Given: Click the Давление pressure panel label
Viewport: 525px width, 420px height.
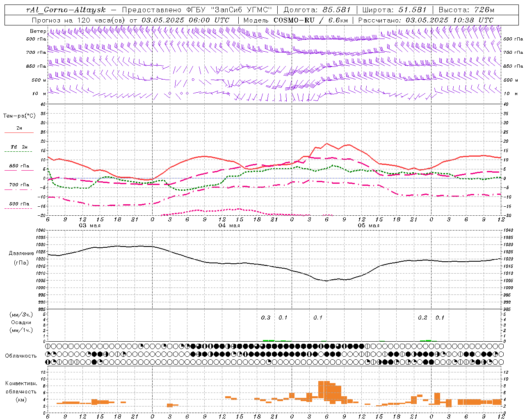Looking at the screenshot, I should 21,253.
